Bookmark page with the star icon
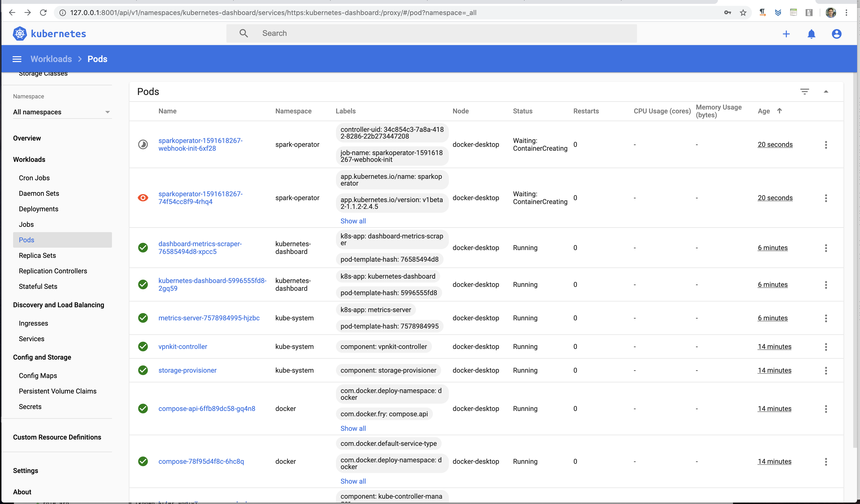 click(x=743, y=13)
